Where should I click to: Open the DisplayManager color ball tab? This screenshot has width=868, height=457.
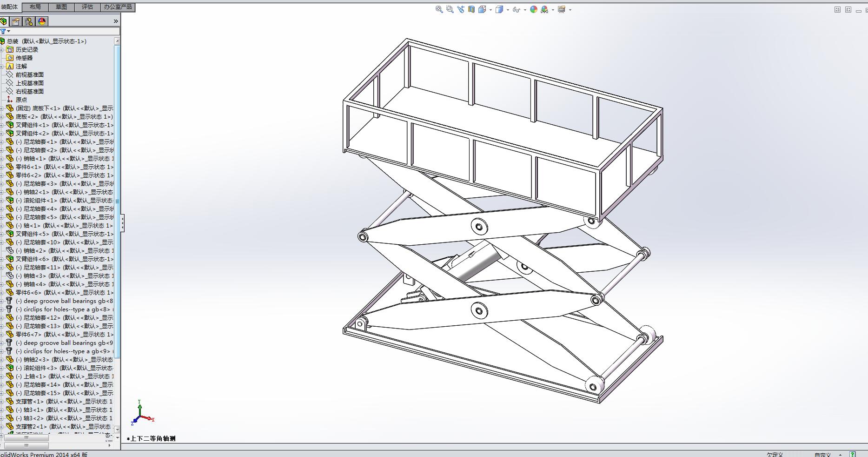coord(42,21)
